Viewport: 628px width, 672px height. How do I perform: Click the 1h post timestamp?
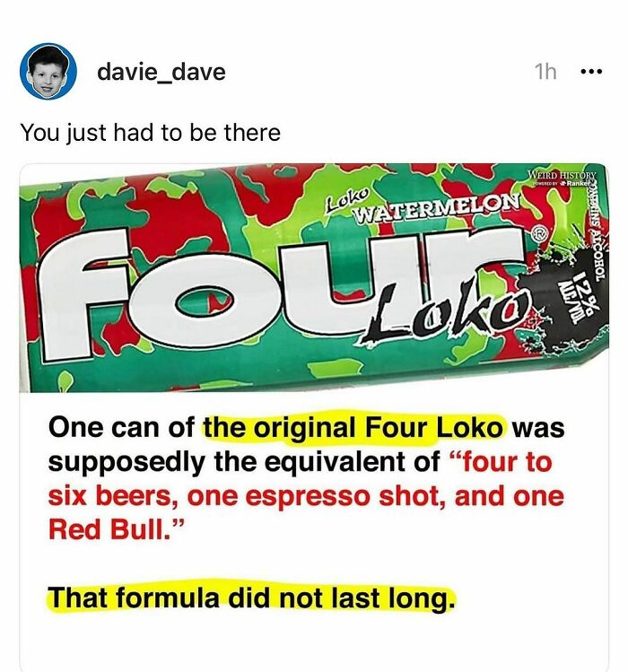[x=545, y=72]
